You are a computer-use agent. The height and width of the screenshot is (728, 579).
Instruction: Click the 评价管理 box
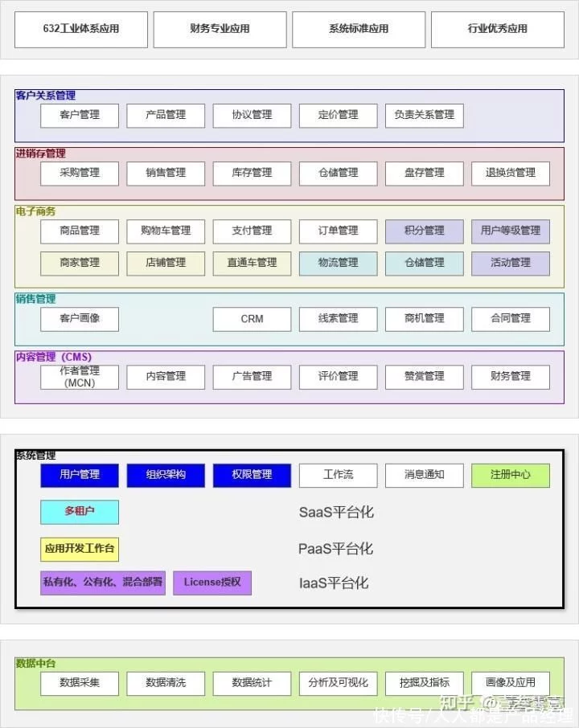(339, 377)
